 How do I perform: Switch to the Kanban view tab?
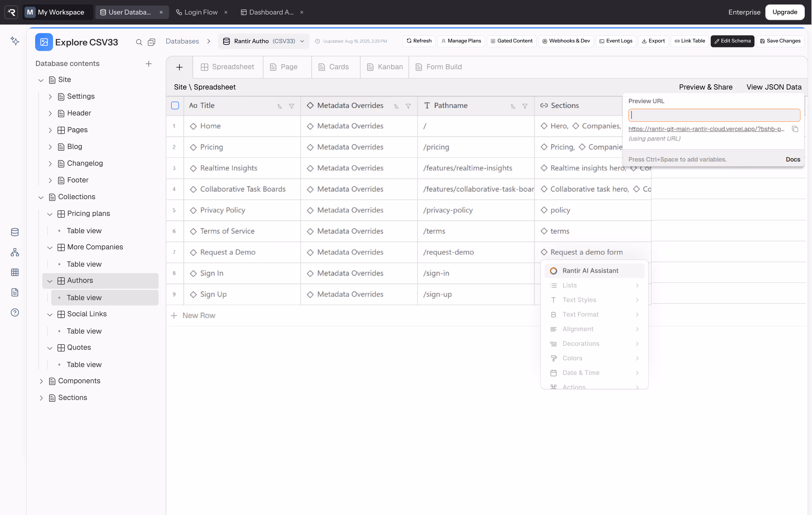[385, 67]
